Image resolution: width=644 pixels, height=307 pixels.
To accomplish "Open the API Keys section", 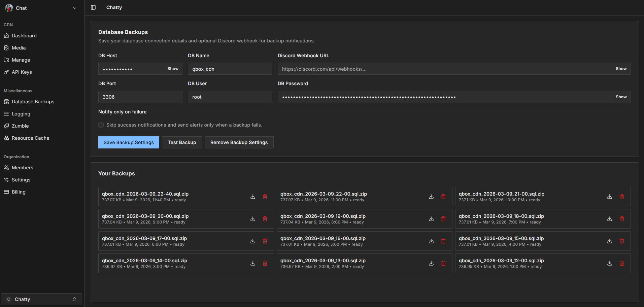I will (21, 72).
